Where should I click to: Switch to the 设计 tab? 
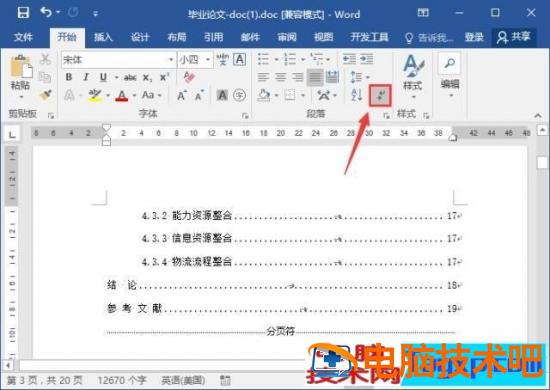140,37
